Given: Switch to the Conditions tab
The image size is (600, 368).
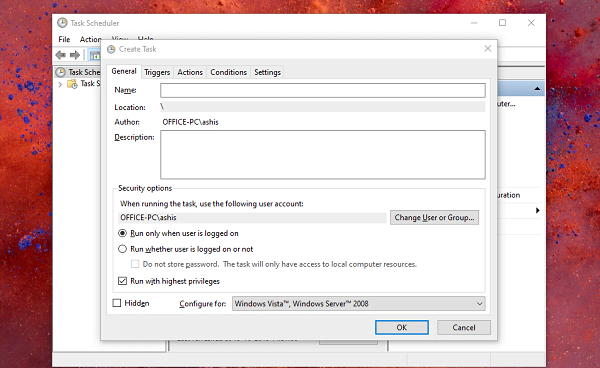Looking at the screenshot, I should click(228, 72).
